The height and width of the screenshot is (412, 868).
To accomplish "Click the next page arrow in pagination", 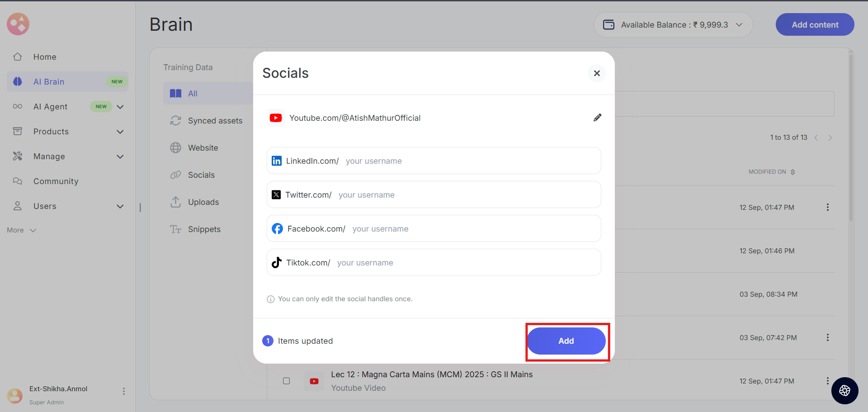I will point(830,137).
